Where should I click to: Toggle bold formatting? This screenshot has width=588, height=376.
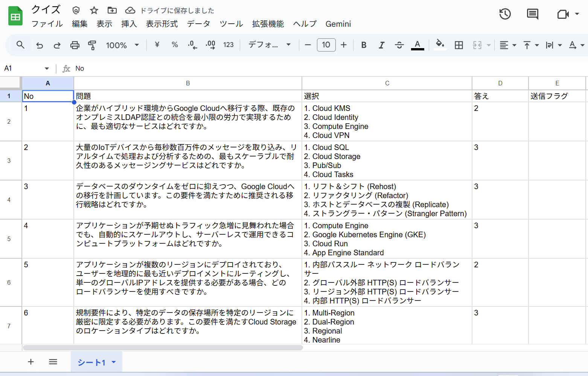coord(364,45)
